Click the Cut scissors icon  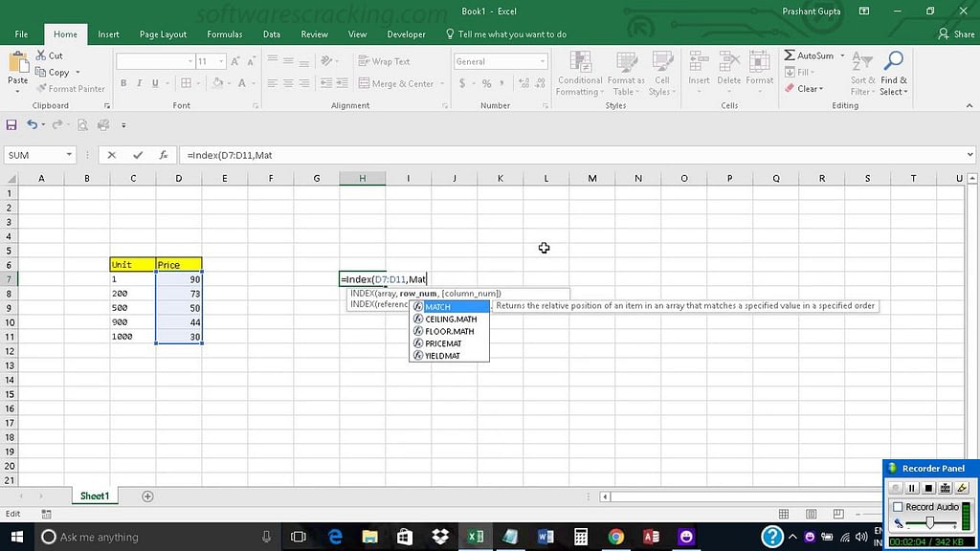41,55
